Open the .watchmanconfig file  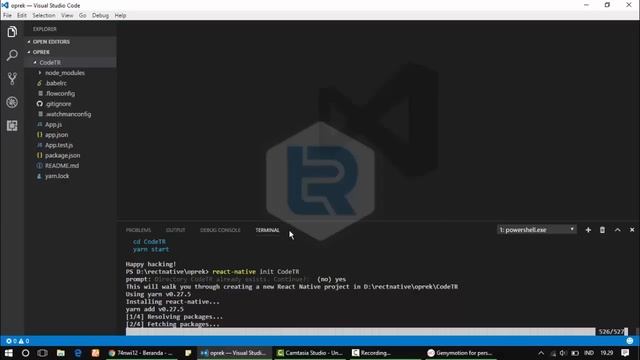click(x=70, y=114)
